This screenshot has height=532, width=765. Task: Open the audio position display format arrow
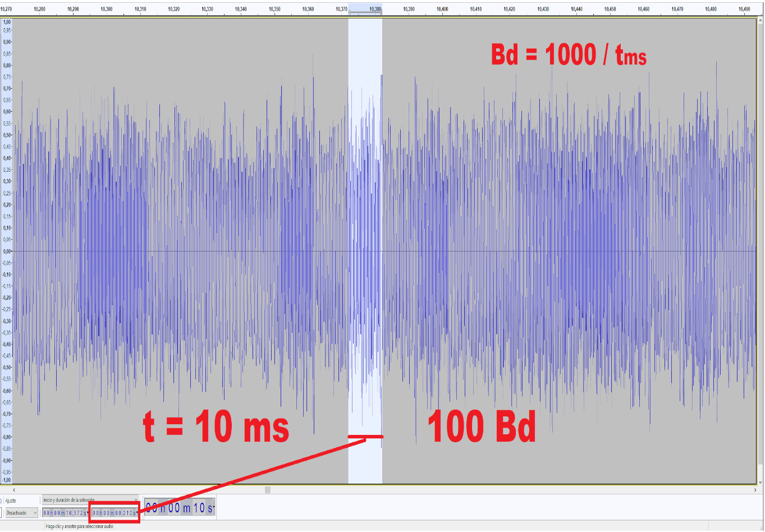(213, 508)
